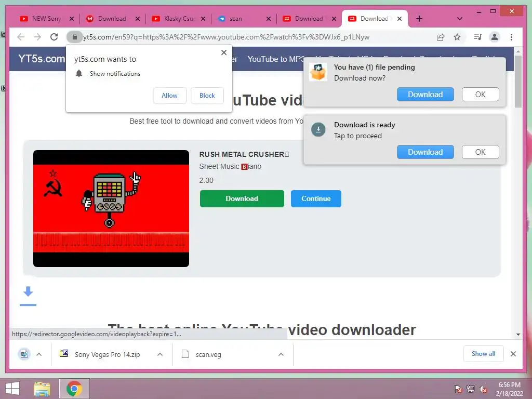
Task: Click OK in the file pending popup
Action: 480,95
